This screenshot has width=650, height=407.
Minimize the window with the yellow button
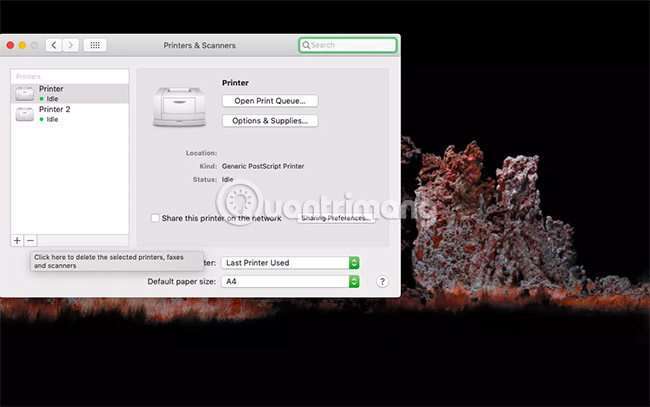pyautogui.click(x=22, y=45)
